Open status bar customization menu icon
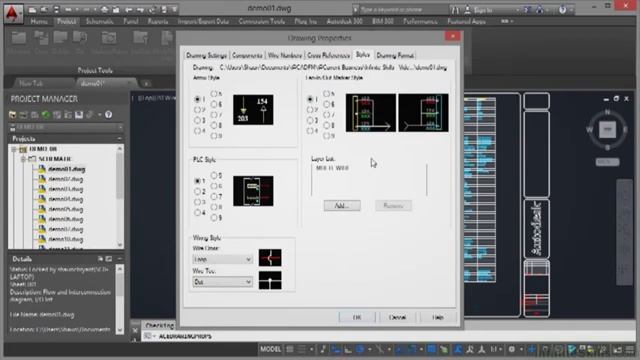 630,349
